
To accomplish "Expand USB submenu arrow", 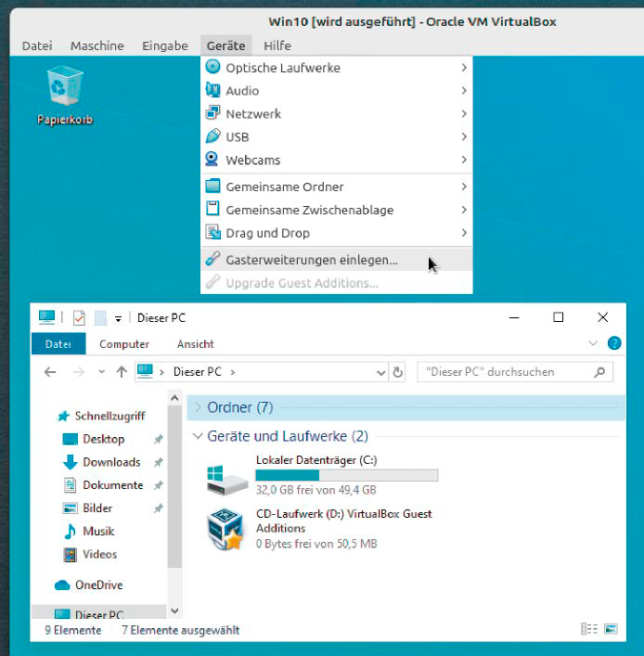I will 464,136.
